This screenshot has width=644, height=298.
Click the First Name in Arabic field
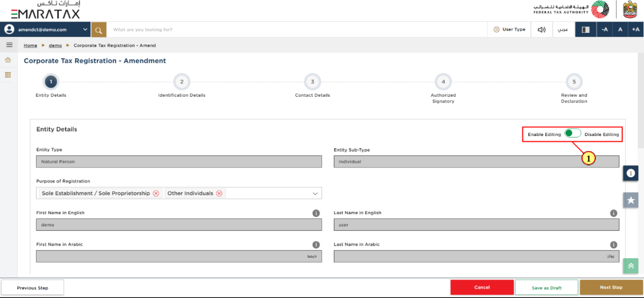pyautogui.click(x=179, y=256)
